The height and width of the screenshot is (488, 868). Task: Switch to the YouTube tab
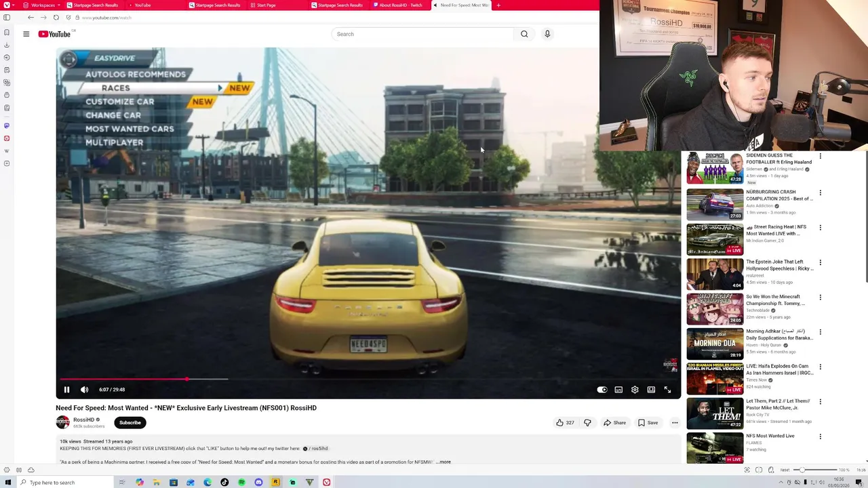pyautogui.click(x=142, y=5)
